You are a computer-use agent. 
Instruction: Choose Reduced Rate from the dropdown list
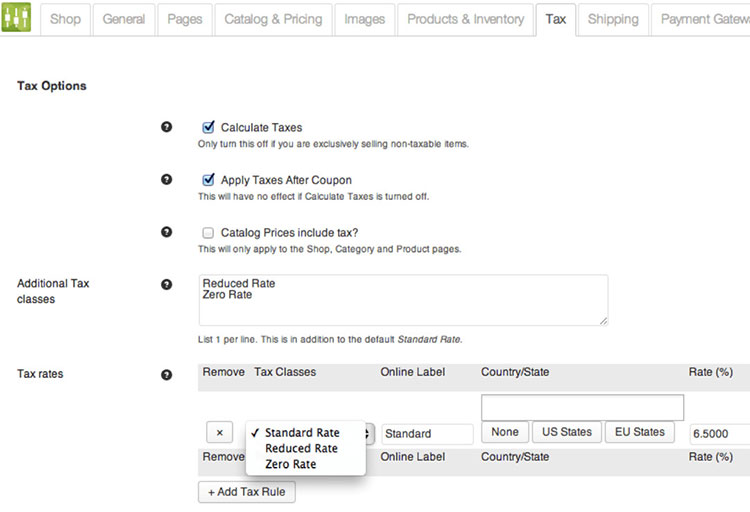301,449
